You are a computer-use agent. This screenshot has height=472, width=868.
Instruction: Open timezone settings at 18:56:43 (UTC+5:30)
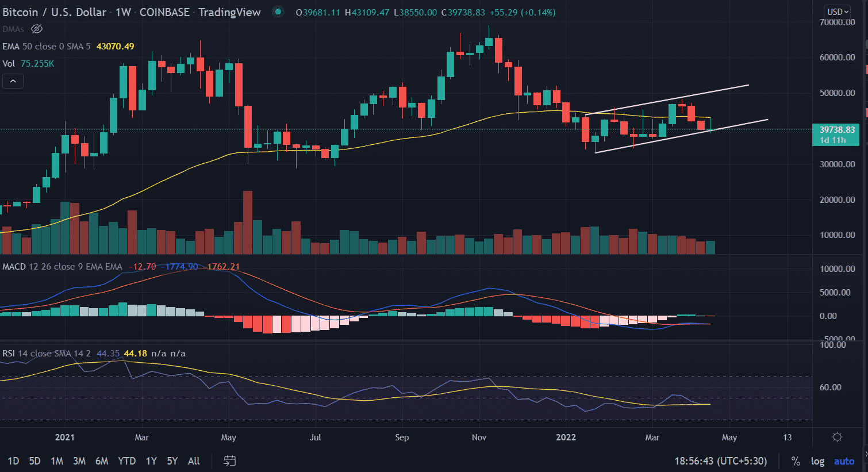(x=721, y=461)
